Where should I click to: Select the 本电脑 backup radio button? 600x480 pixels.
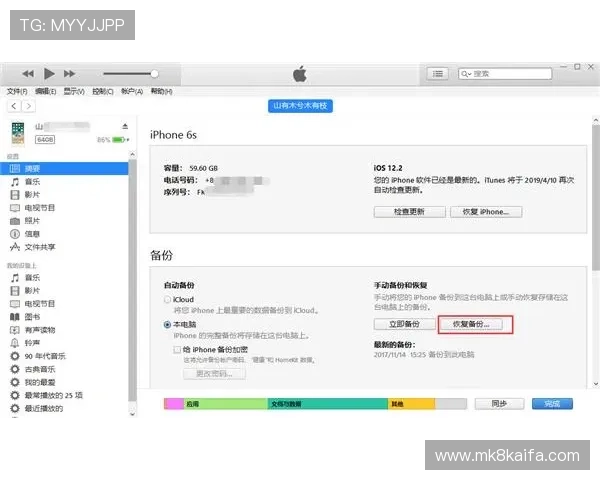tap(167, 325)
